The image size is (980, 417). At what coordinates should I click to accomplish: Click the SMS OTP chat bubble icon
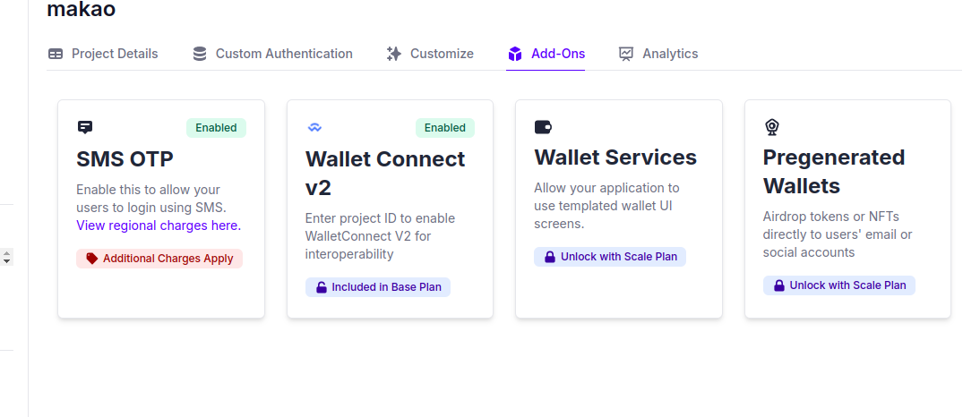point(85,127)
